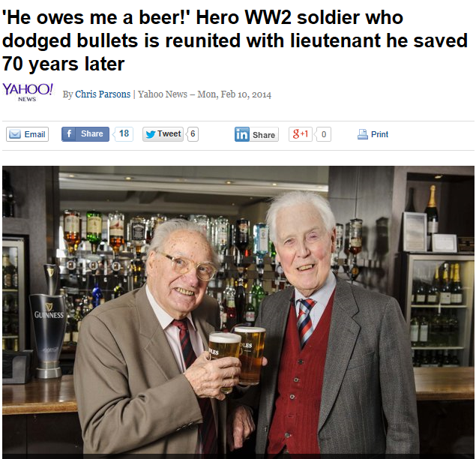476x459 pixels.
Task: Share article via Email button
Action: 27,134
